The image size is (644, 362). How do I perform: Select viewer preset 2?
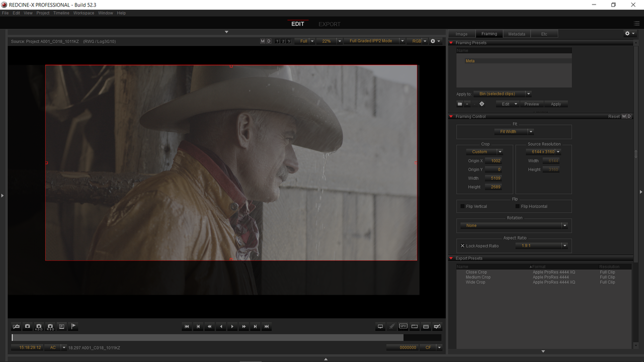click(x=283, y=41)
